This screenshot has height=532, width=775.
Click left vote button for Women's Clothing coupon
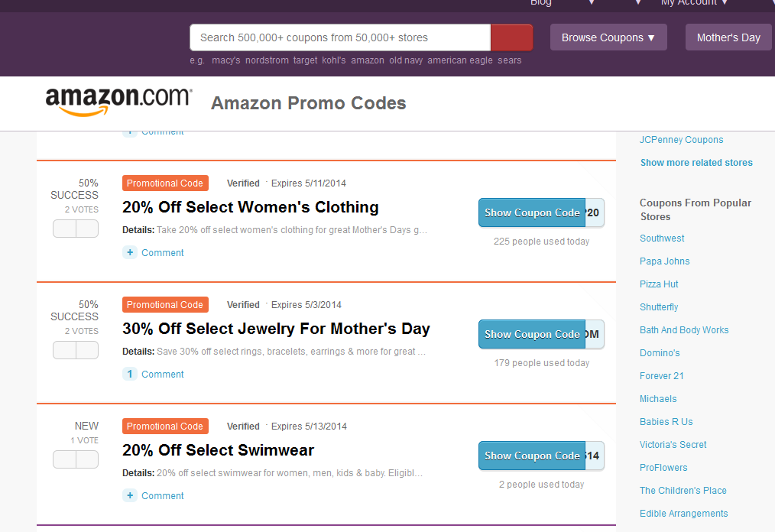pyautogui.click(x=64, y=229)
